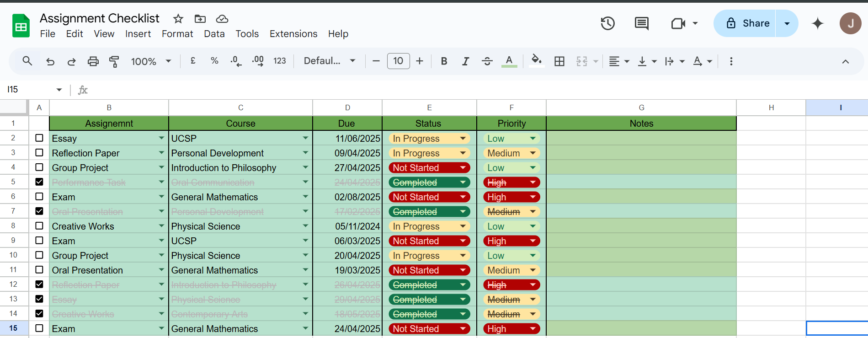Screen dimensions: 868x338
Task: Increase font size with plus button
Action: [420, 61]
